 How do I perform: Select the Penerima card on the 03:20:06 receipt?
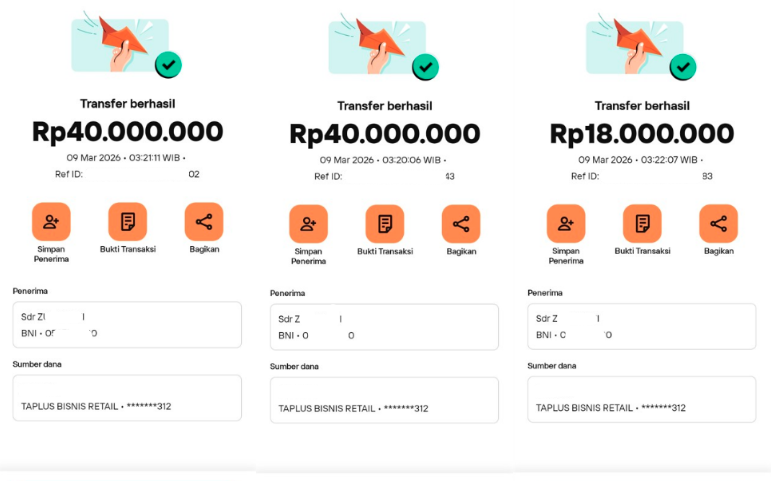click(x=384, y=326)
